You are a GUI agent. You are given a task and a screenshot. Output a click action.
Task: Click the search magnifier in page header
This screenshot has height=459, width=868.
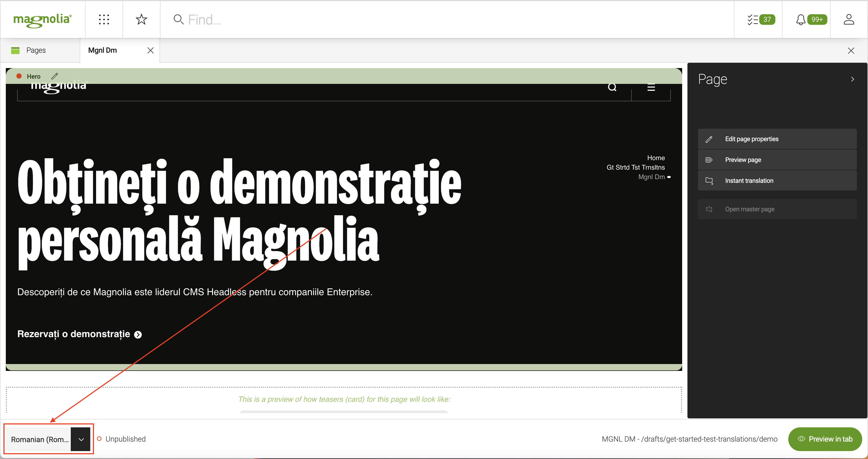tap(612, 87)
